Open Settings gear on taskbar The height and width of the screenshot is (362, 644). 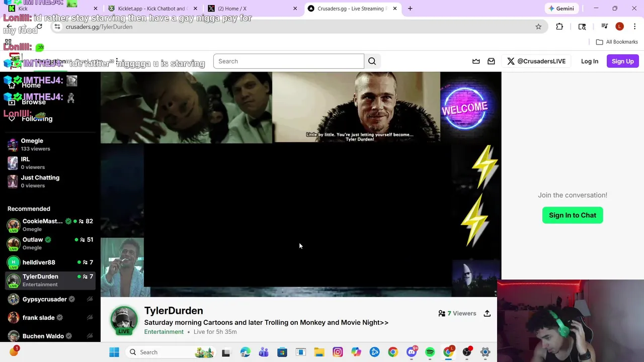pyautogui.click(x=485, y=352)
